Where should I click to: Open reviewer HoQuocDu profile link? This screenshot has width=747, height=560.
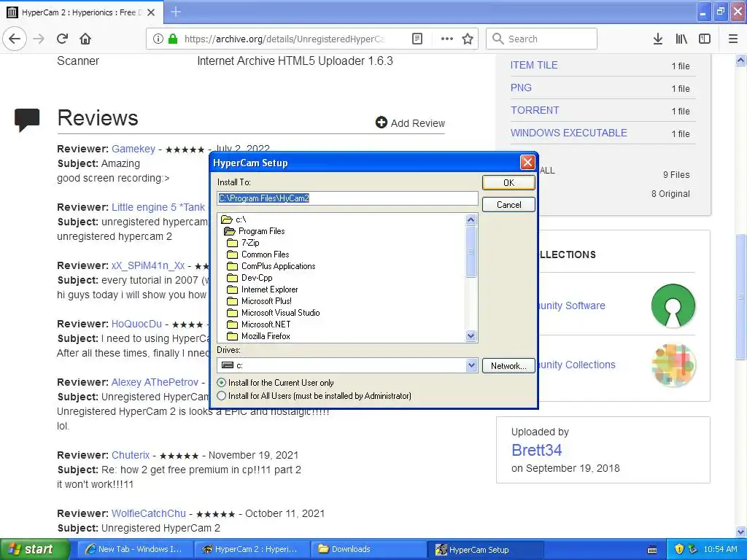[x=136, y=324]
